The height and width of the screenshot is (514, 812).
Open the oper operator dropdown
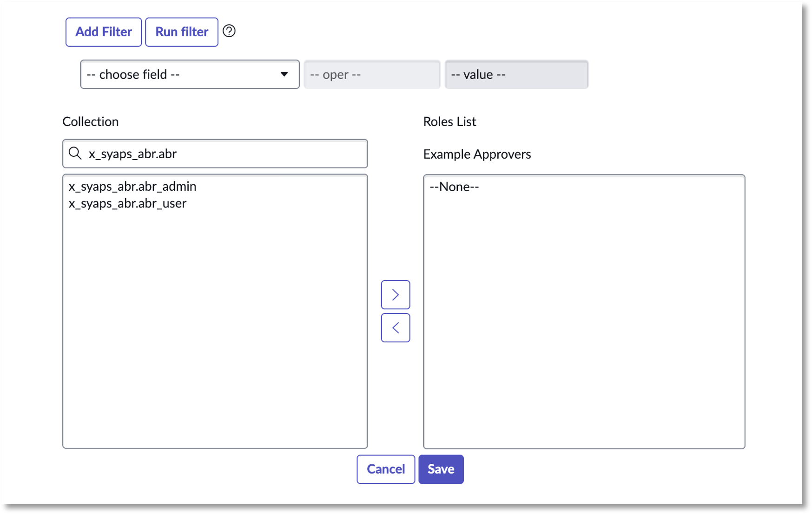[372, 74]
